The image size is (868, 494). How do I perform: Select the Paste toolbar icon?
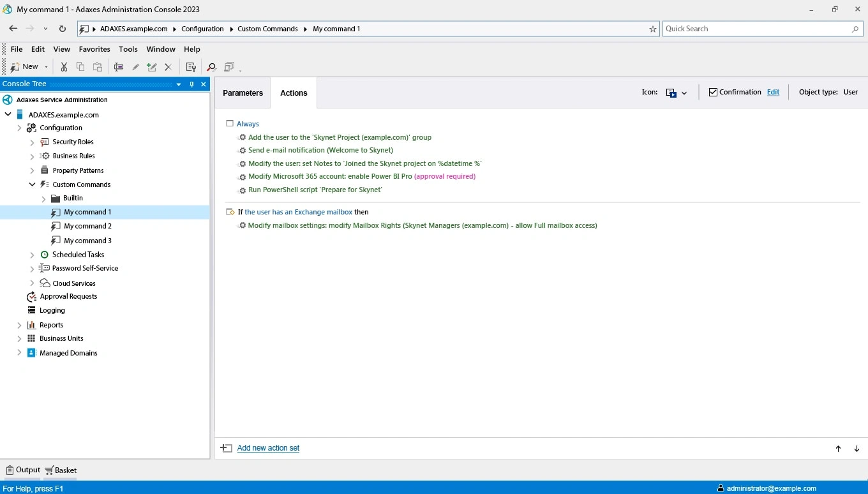[98, 66]
